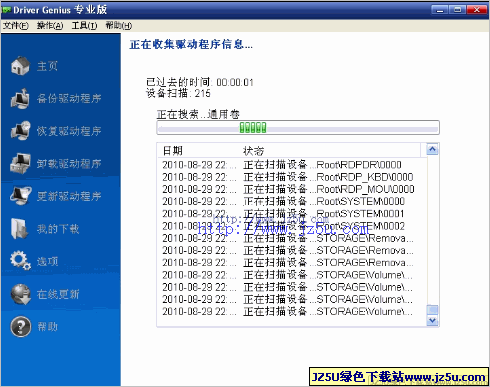Click the scan log scroll-up arrow

tap(432, 150)
